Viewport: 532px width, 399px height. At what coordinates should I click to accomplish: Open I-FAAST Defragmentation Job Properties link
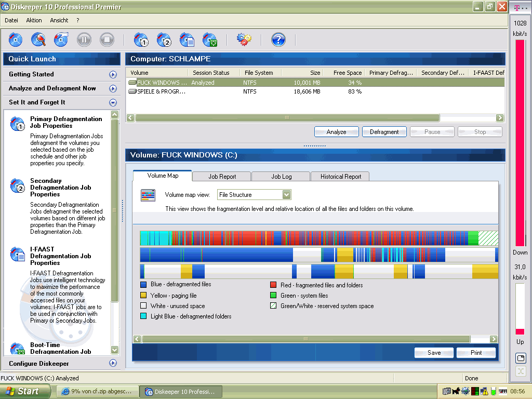[60, 256]
